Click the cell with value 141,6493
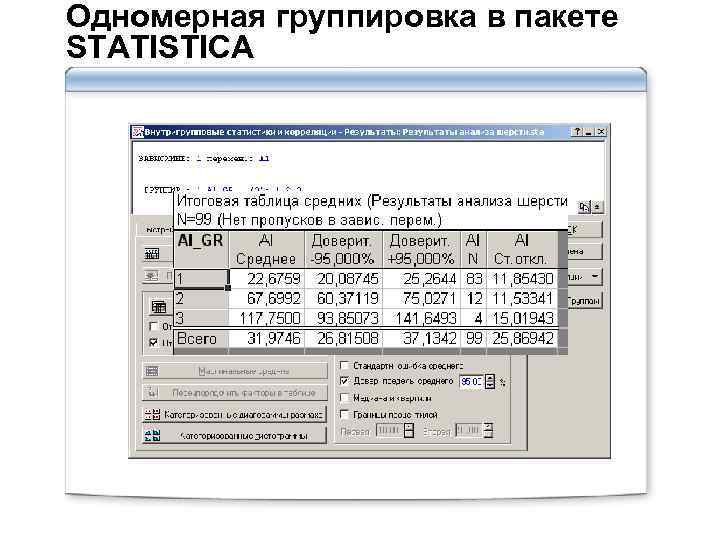720x540 pixels. 422,318
